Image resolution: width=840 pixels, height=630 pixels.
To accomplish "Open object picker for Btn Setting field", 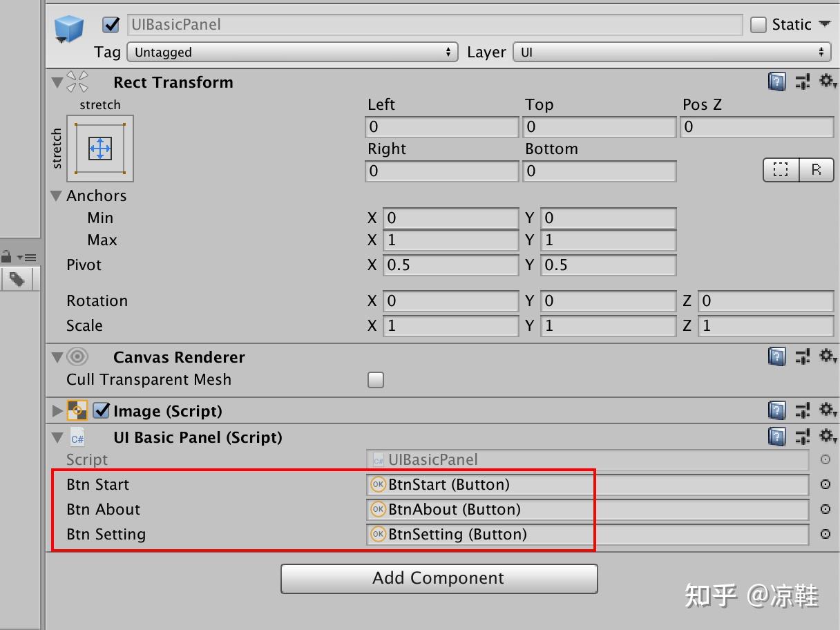I will coord(826,535).
